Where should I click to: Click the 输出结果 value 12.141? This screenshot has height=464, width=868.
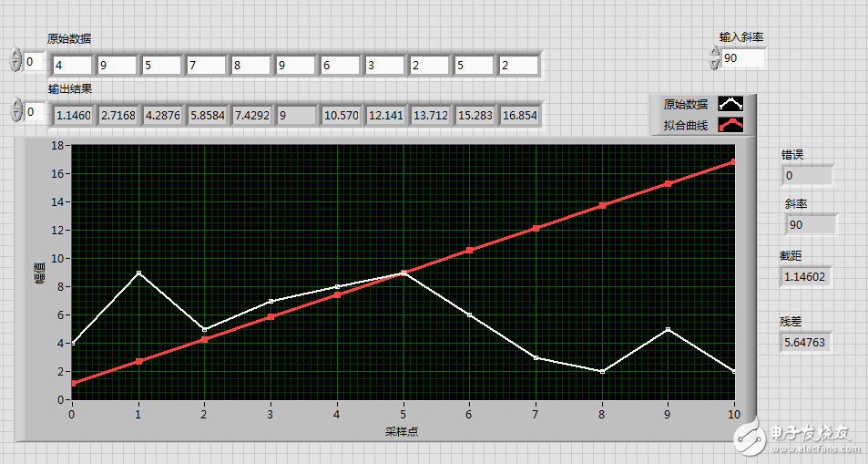[386, 115]
